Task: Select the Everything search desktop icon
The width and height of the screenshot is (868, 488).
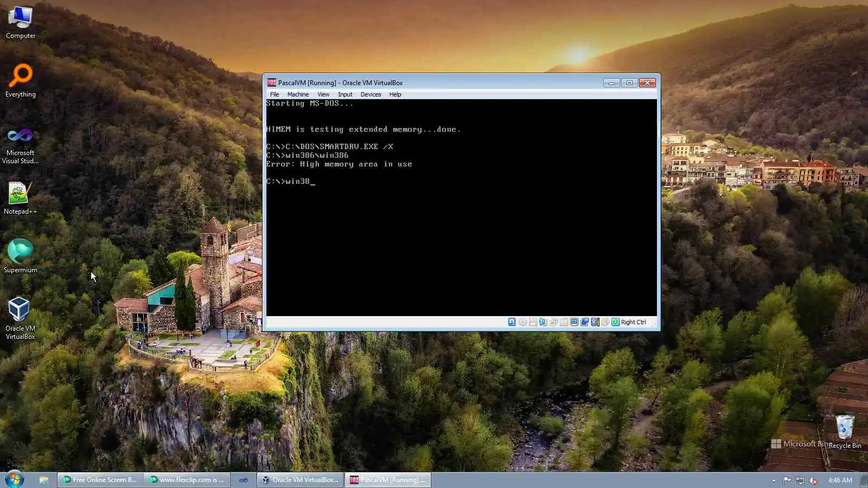Action: (x=21, y=81)
